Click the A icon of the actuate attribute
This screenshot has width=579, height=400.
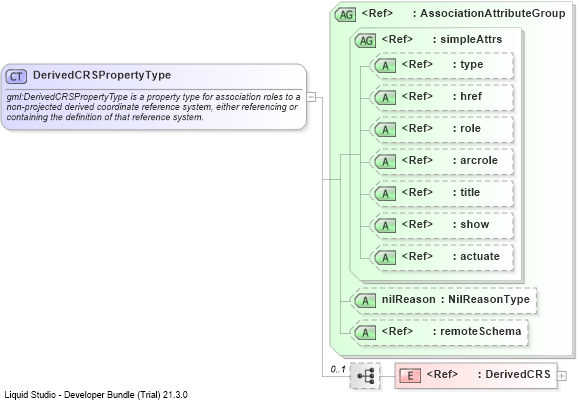385,258
